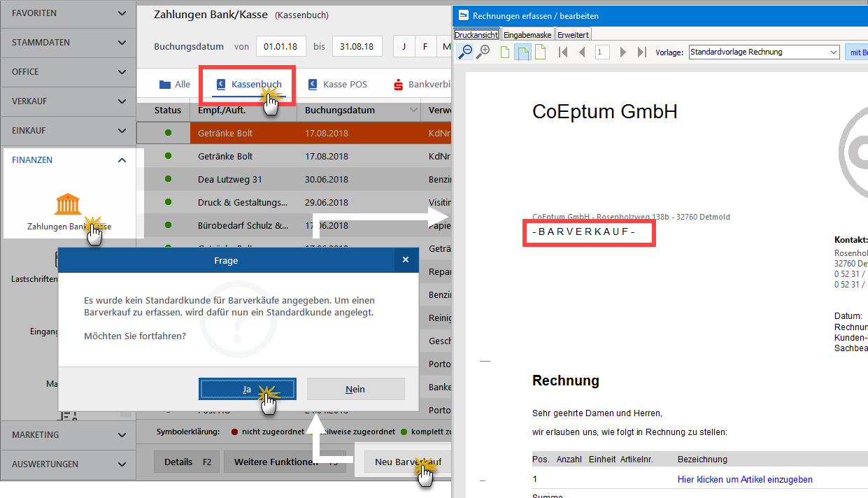The width and height of the screenshot is (868, 498).
Task: Open Zahlungen Bank/Kasse from the Finanzen section
Action: (69, 211)
